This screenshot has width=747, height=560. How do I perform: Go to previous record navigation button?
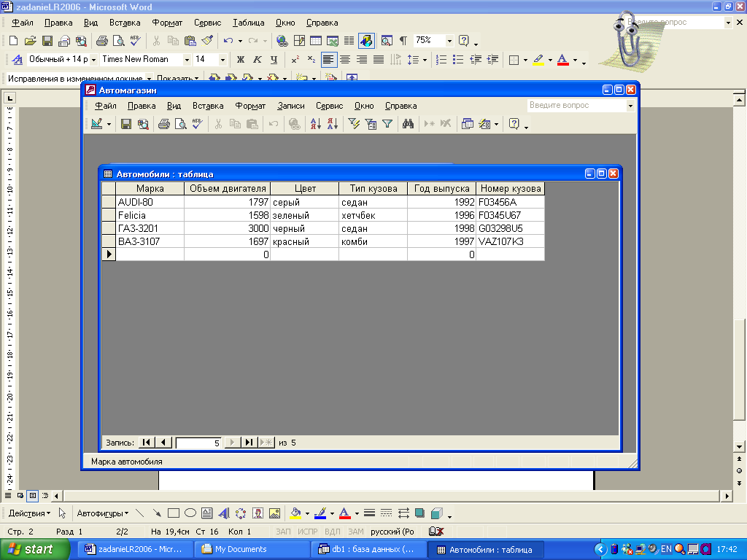tap(163, 443)
